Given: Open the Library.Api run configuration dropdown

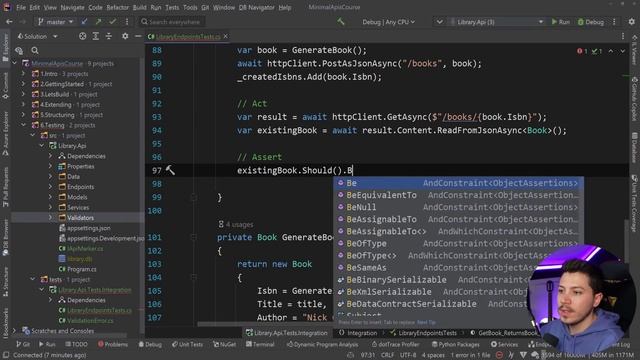Looking at the screenshot, I should click(x=496, y=22).
